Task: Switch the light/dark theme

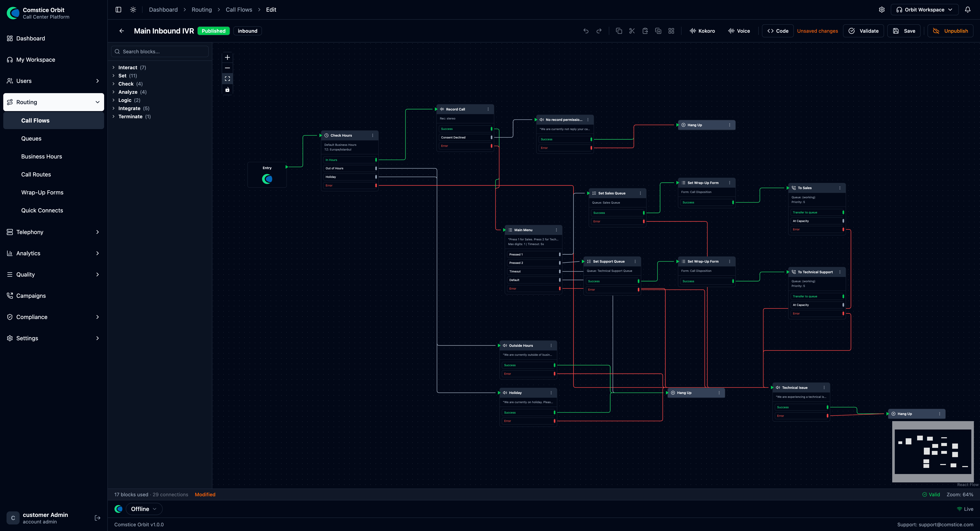Action: 133,10
